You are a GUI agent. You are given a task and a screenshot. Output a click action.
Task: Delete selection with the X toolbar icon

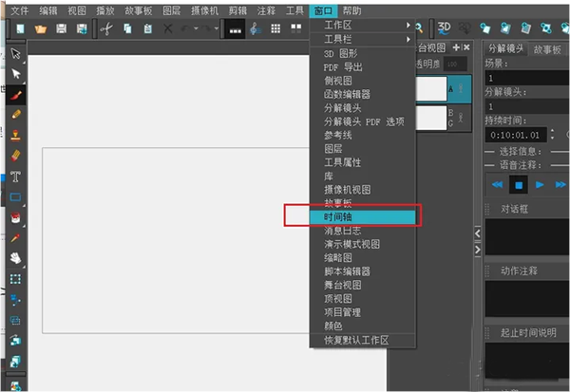[167, 28]
